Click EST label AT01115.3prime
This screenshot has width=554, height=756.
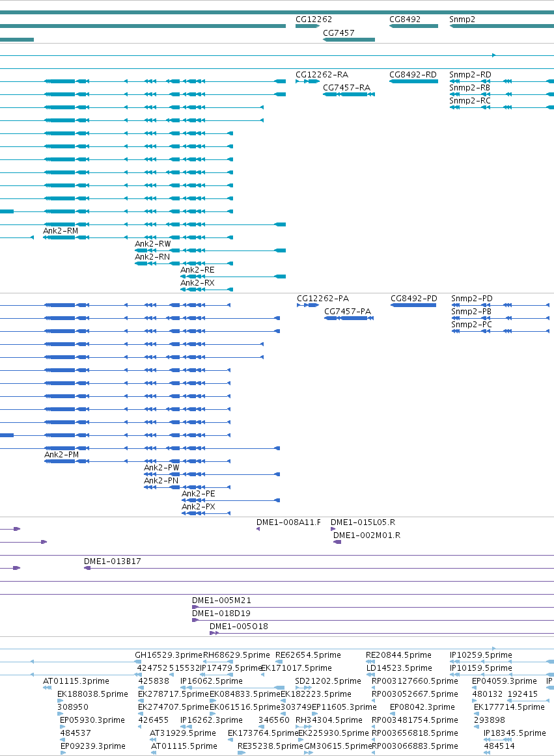(76, 681)
